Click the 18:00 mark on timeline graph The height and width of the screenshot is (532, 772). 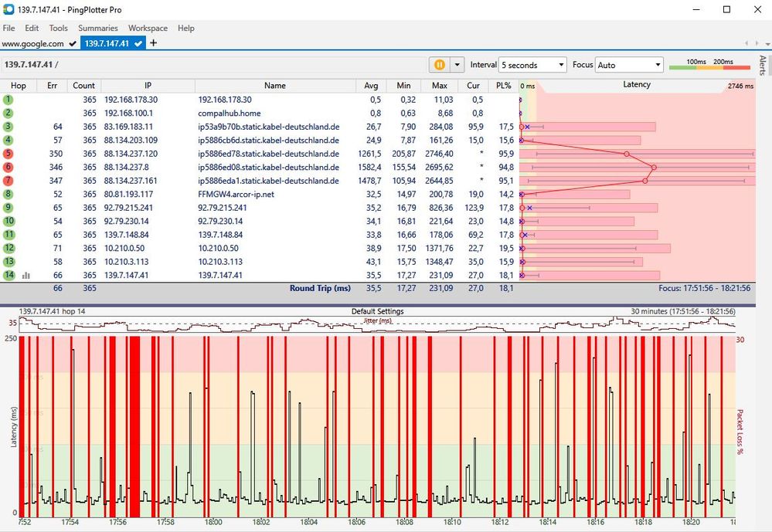click(214, 522)
